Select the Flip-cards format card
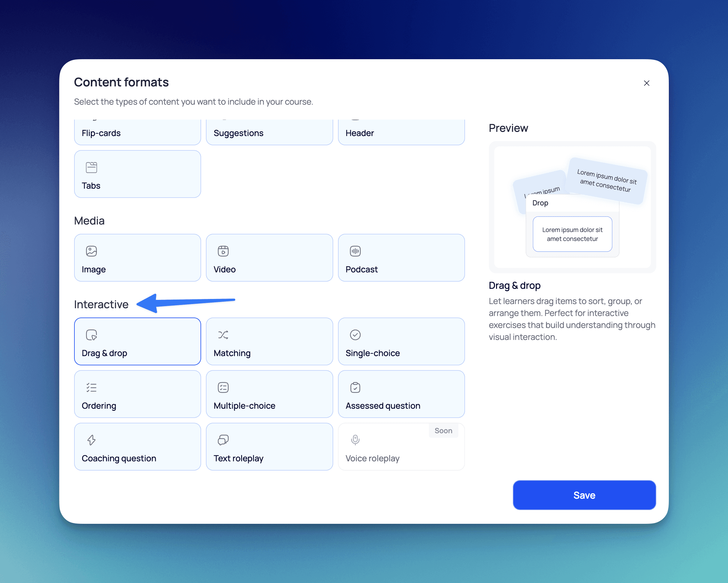Image resolution: width=728 pixels, height=583 pixels. [x=137, y=132]
